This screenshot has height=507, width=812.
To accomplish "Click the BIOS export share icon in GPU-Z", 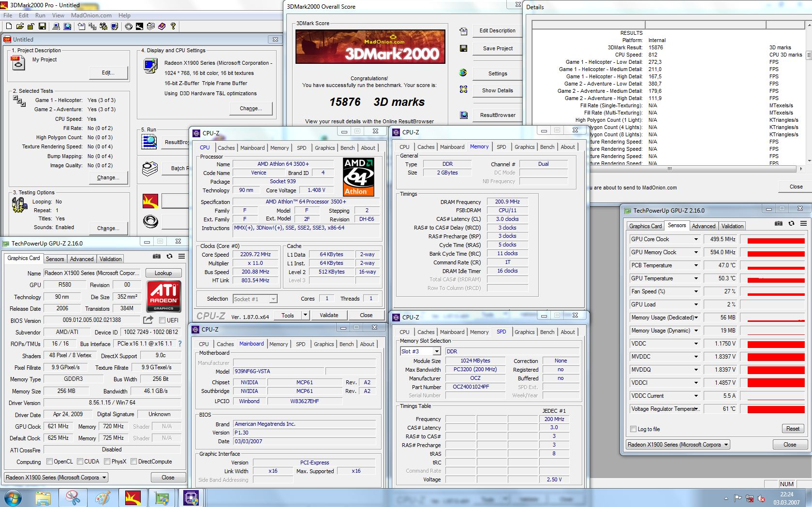I will [148, 320].
